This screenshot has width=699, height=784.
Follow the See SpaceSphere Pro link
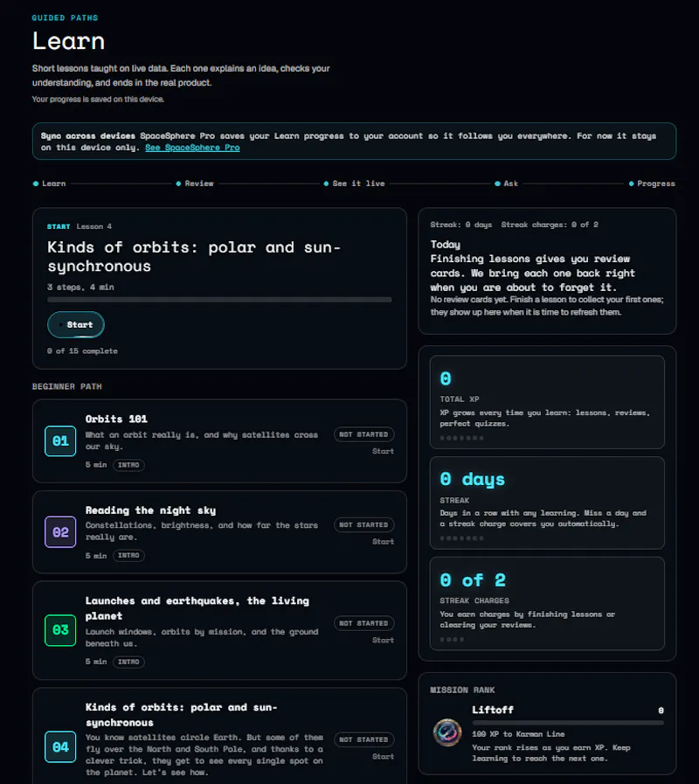[192, 148]
